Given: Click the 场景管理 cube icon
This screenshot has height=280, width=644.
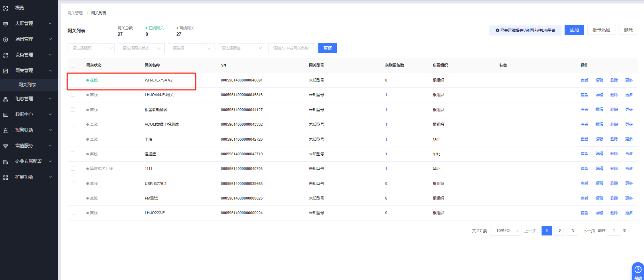Looking at the screenshot, I should (6, 39).
